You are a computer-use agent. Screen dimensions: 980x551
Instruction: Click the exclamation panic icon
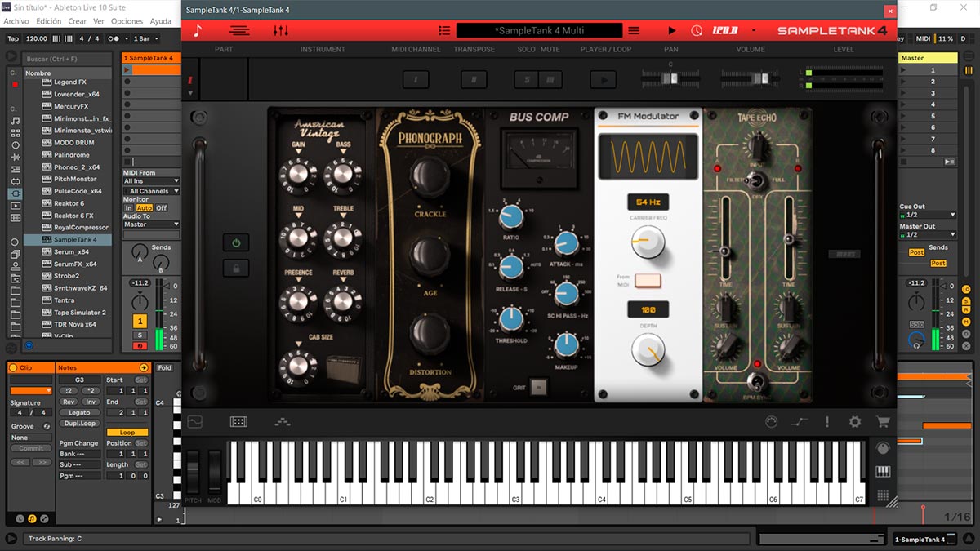tap(827, 422)
